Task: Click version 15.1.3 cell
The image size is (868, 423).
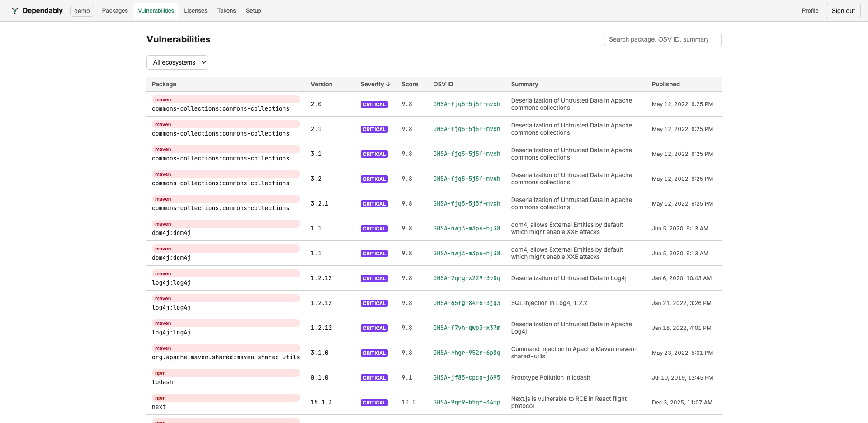Action: [321, 403]
